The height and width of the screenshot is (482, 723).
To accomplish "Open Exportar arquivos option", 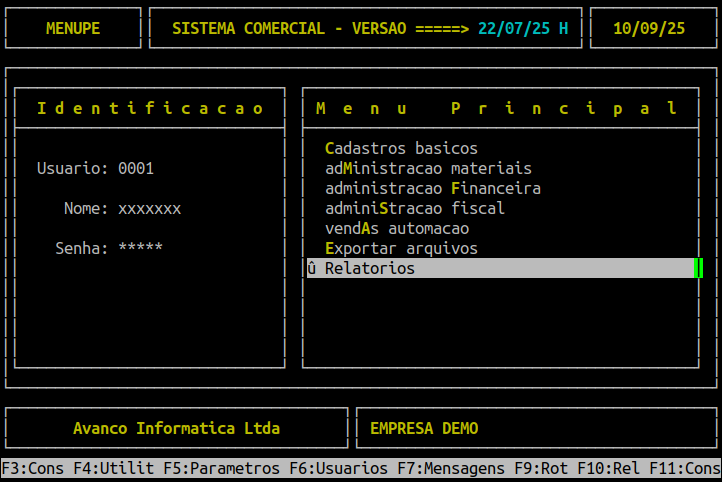I will pos(401,248).
